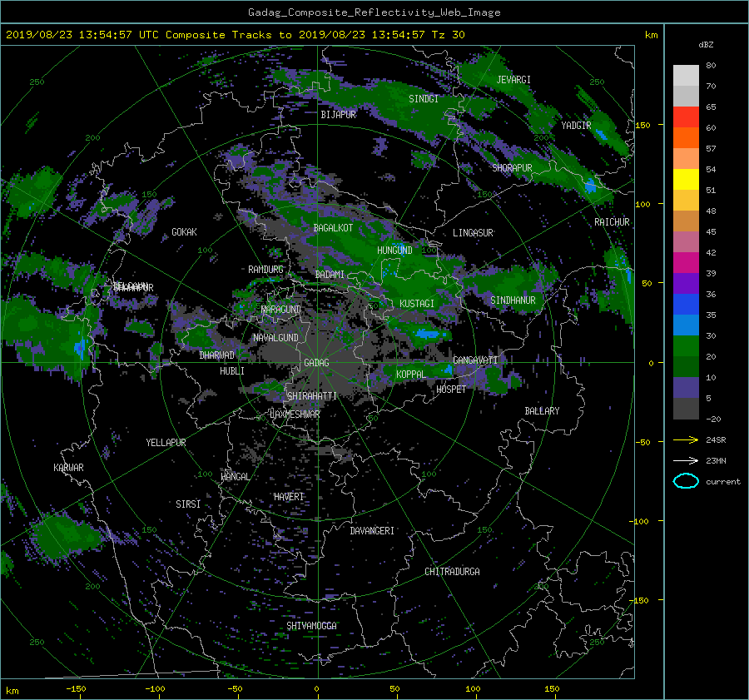Click the GANGAVATI city label

(x=475, y=360)
